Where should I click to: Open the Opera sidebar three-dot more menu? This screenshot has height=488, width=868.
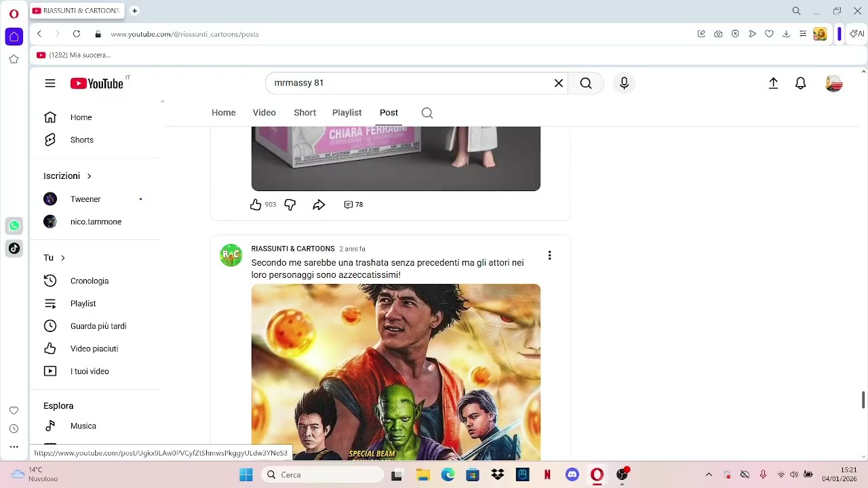14,447
